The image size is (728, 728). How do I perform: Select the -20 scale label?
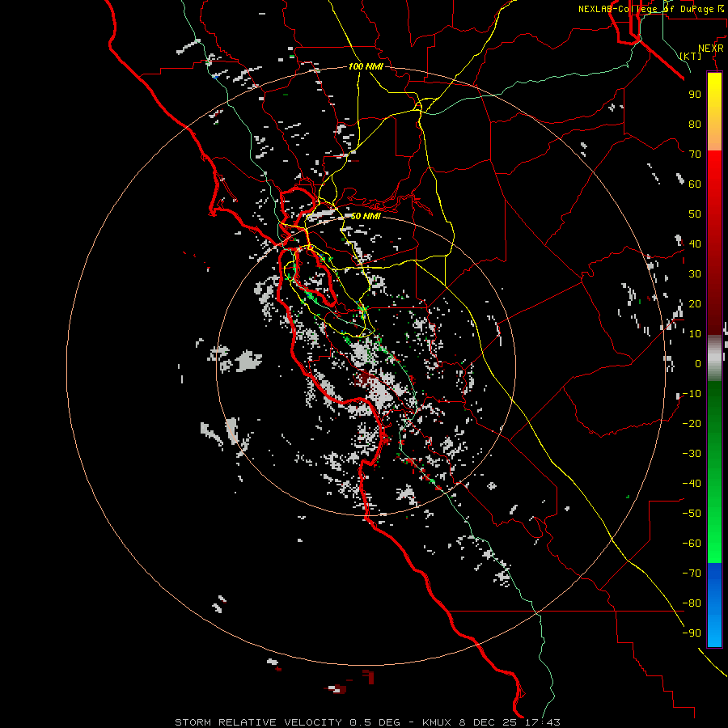pos(692,423)
